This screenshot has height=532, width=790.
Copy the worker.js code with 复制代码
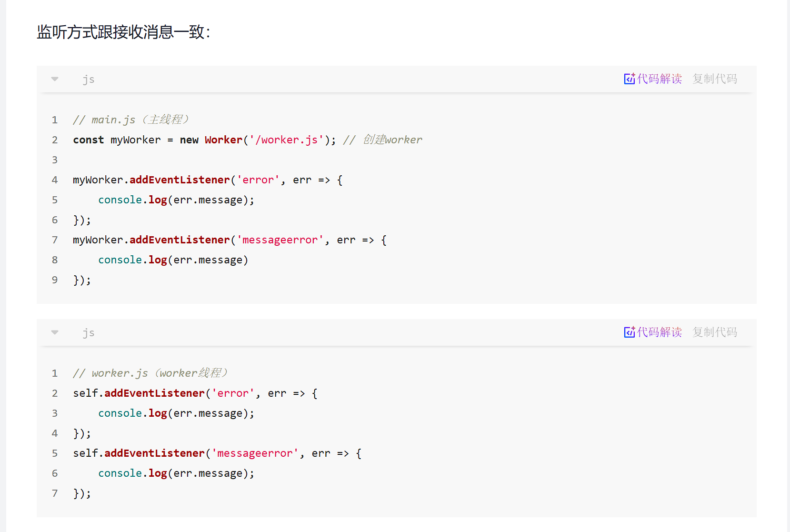click(x=714, y=332)
